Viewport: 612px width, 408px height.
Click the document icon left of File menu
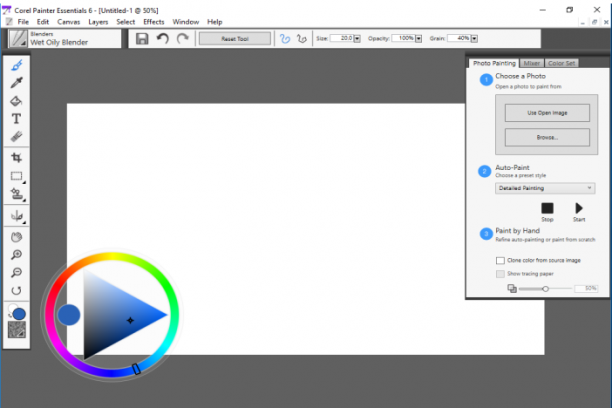(x=9, y=22)
